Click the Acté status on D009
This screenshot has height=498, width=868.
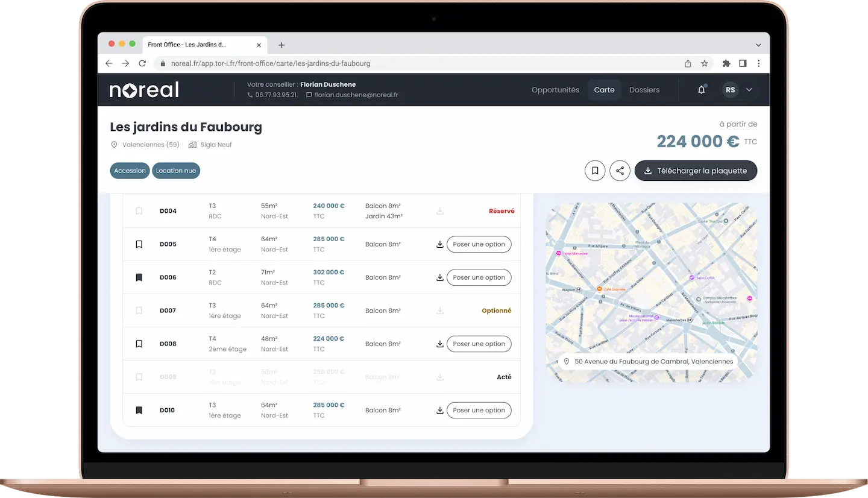pos(504,377)
